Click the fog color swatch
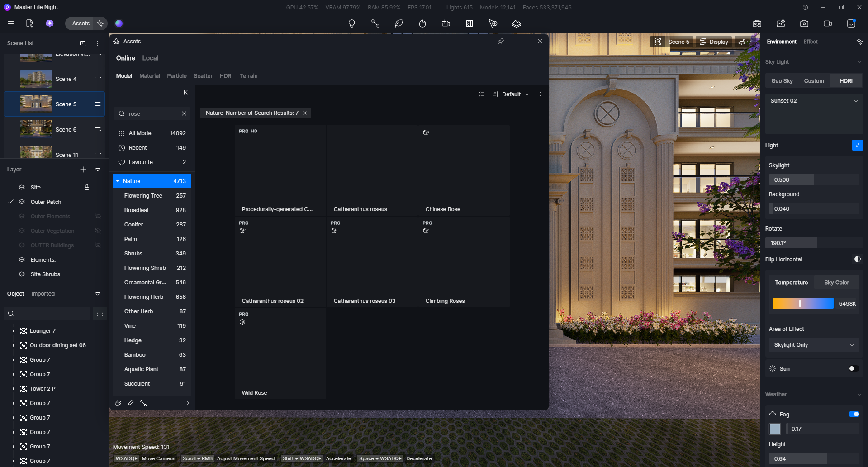This screenshot has height=467, width=868. click(775, 429)
